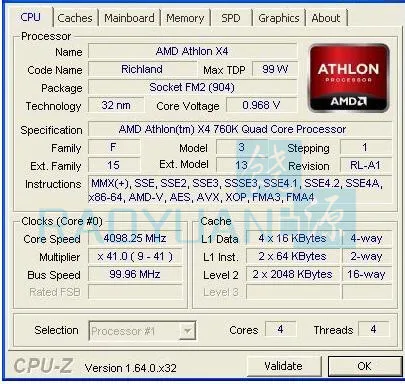This screenshot has width=405, height=384.
Task: Click the Stepping value 1
Action: point(366,147)
